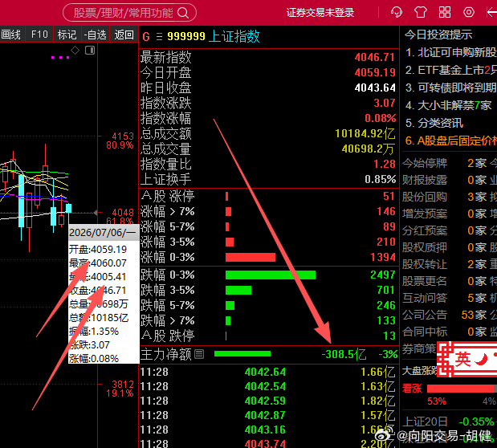
Task: Click the 股权转让 2家 entry
Action: tap(444, 264)
